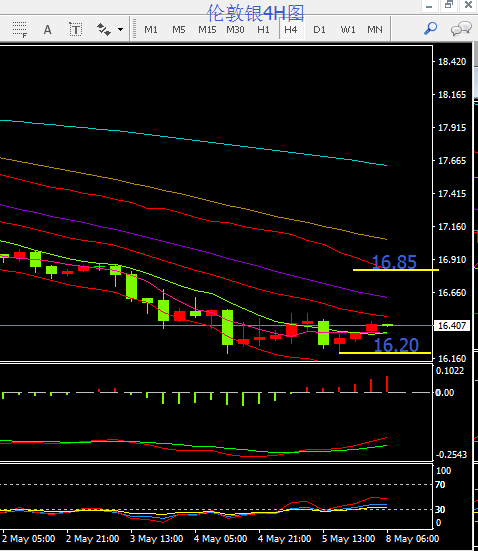The height and width of the screenshot is (551, 478).
Task: Minimize the chart window
Action: [x=429, y=6]
